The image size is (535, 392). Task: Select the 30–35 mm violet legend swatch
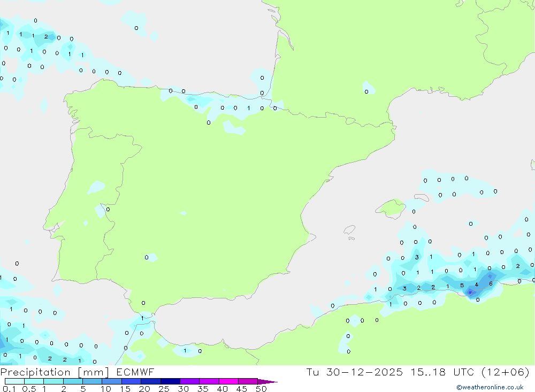190,381
